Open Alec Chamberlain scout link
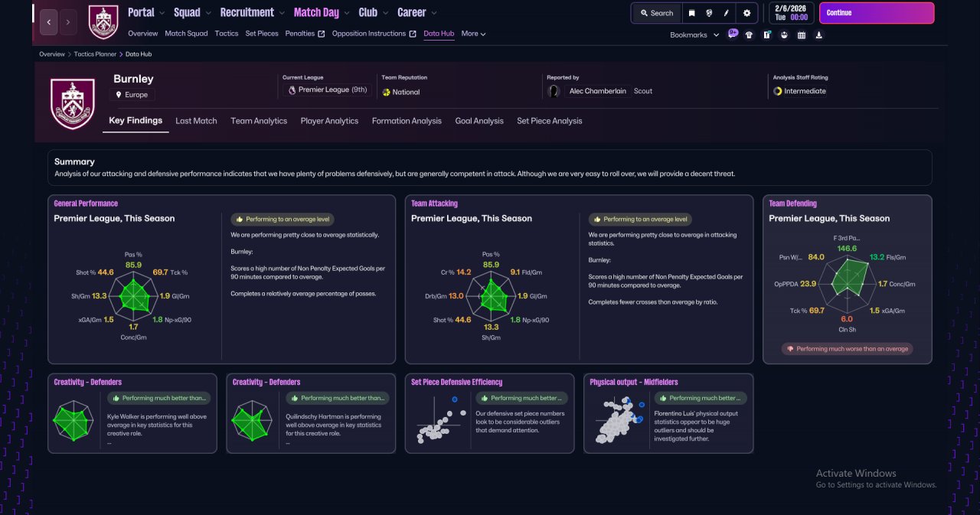Viewport: 980px width, 515px height. click(x=598, y=91)
